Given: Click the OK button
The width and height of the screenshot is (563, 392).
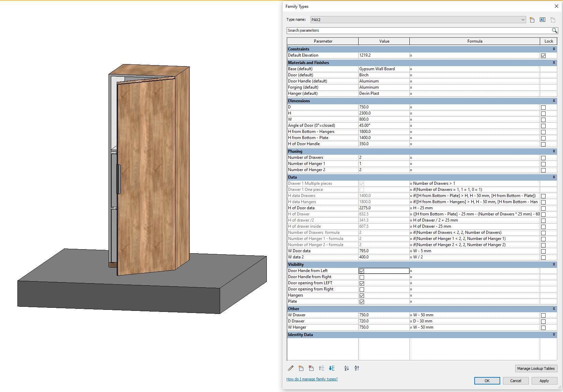Looking at the screenshot, I should 487,381.
